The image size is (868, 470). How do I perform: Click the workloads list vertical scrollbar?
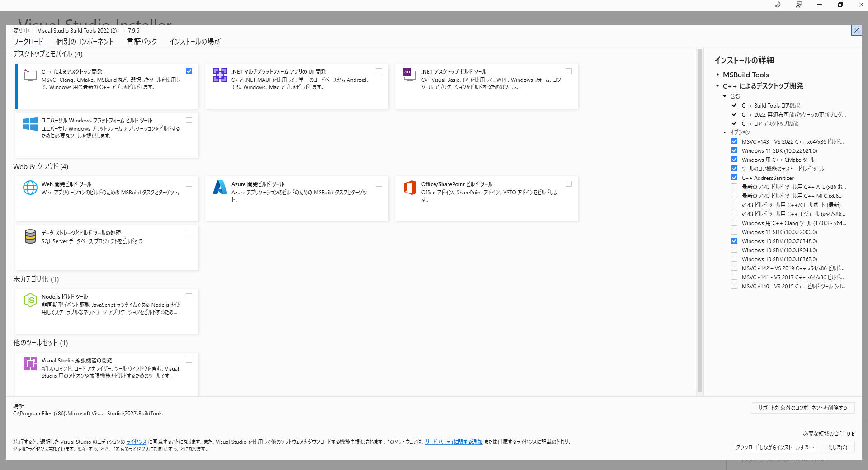point(699,221)
